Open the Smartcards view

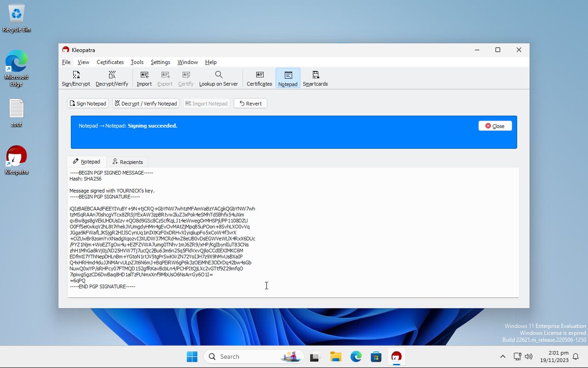[x=315, y=78]
